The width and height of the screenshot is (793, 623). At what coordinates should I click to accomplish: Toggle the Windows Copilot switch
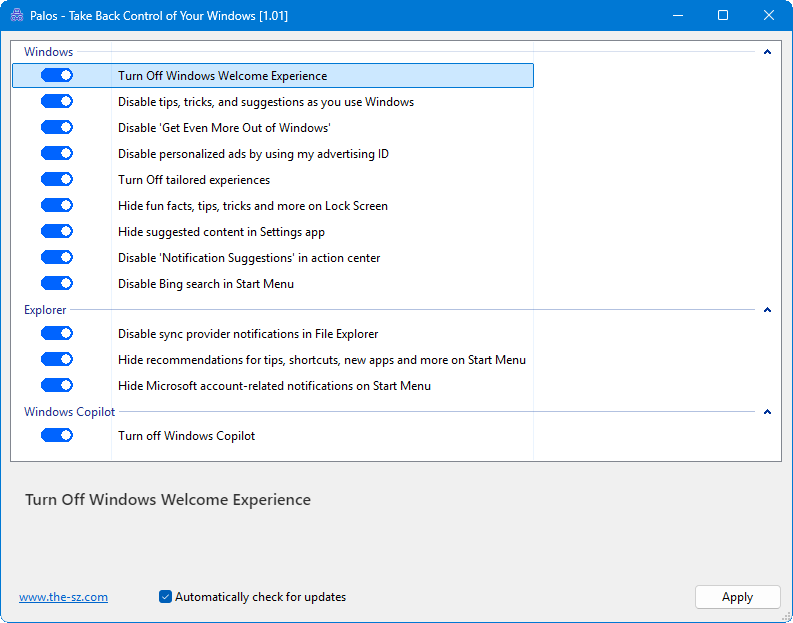click(x=57, y=435)
